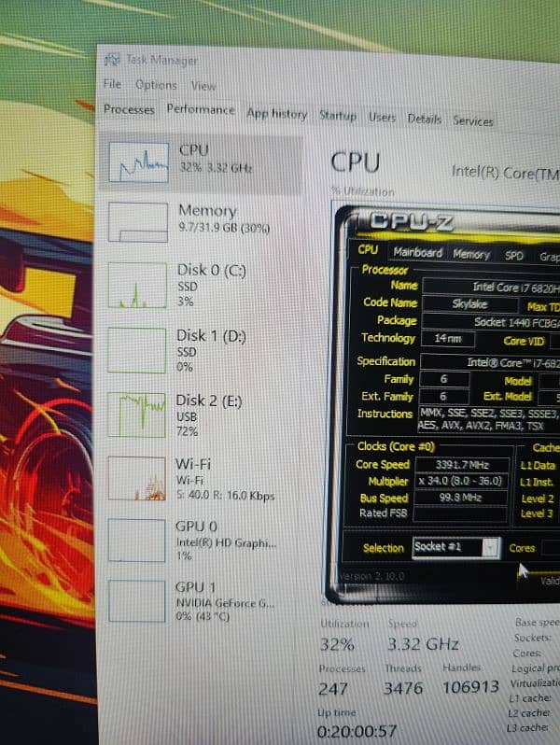Select GPU 0 Intel HD Graphics

point(136,541)
